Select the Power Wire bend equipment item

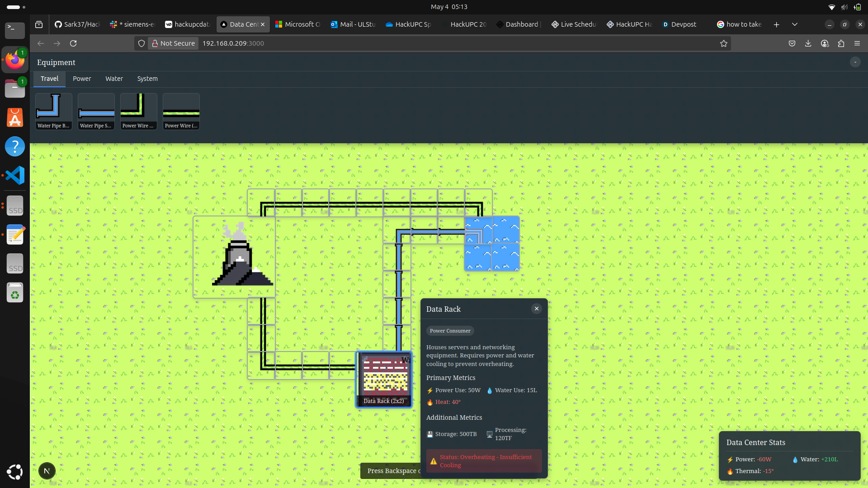click(x=138, y=111)
